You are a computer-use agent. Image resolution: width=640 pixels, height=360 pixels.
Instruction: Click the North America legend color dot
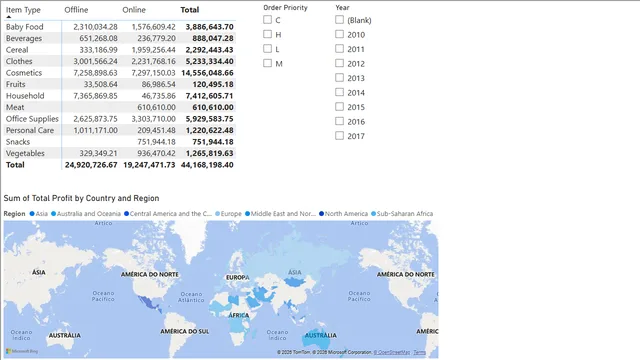click(321, 213)
